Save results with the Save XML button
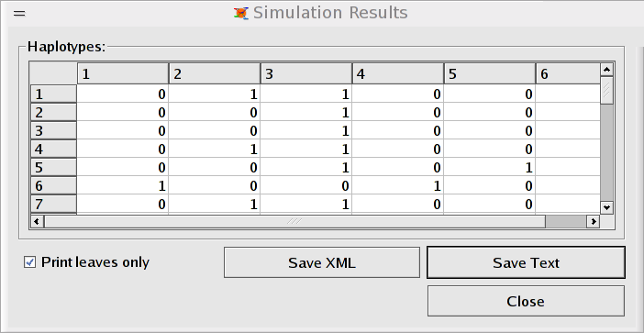This screenshot has height=333, width=644. pos(322,262)
